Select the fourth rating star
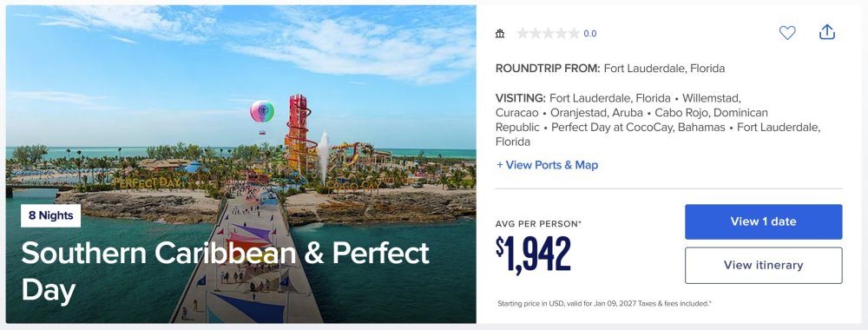 pos(561,33)
